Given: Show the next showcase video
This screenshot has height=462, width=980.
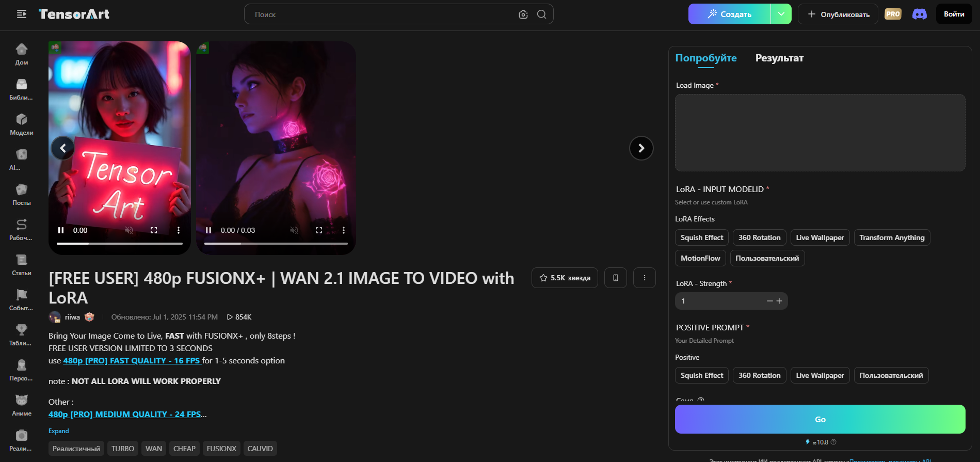Looking at the screenshot, I should 641,148.
